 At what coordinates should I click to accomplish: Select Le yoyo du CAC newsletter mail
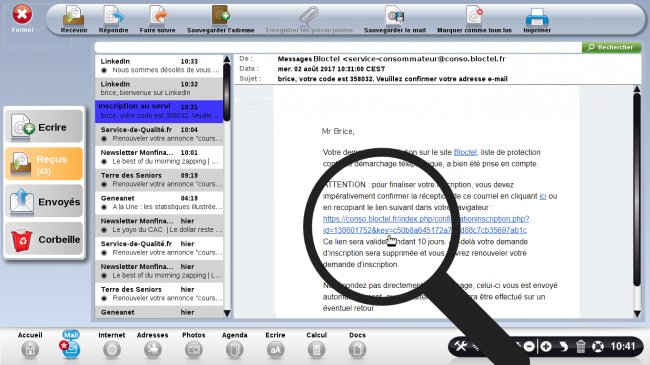[159, 225]
